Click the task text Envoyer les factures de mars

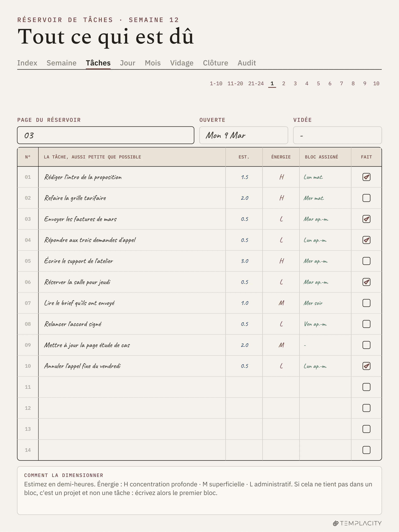(x=80, y=219)
